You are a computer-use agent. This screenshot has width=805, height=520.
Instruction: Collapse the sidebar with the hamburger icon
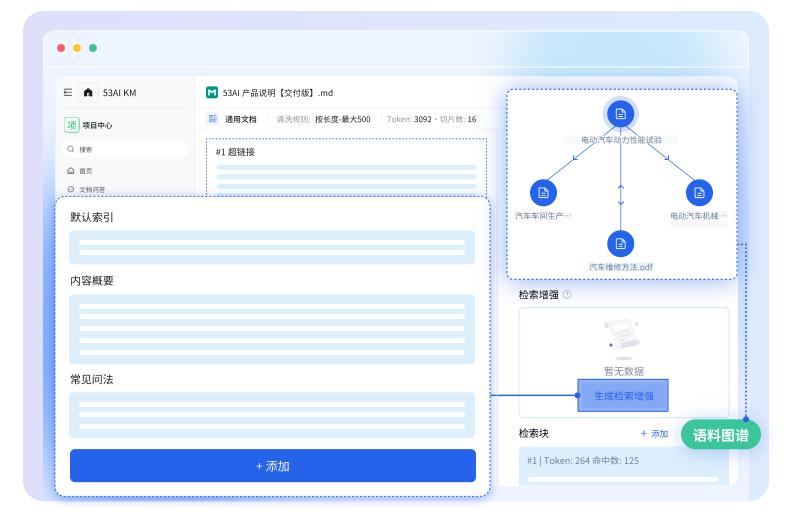(x=68, y=93)
